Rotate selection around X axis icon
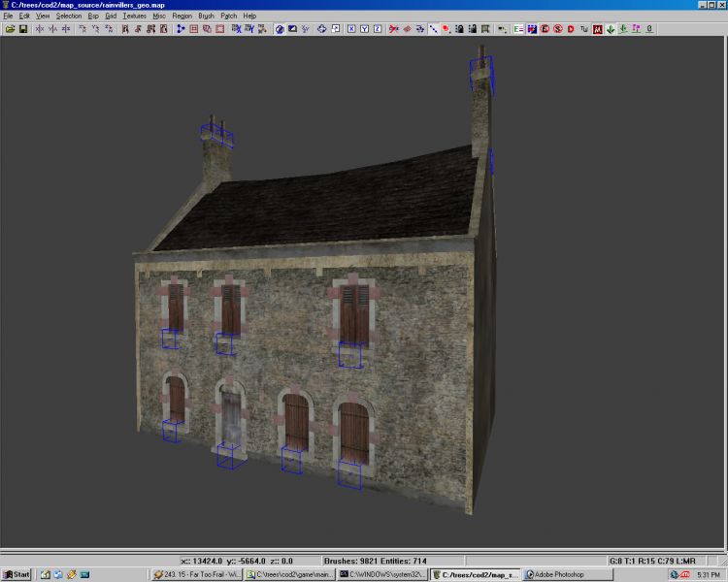The height and width of the screenshot is (582, 728). [83, 29]
